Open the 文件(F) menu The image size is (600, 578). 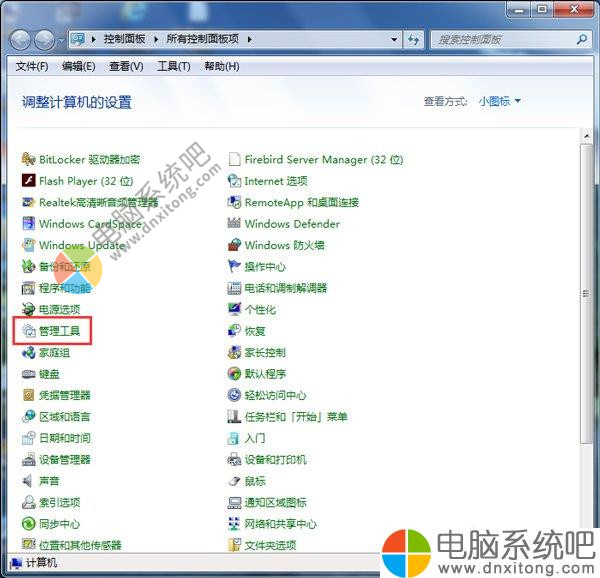(32, 66)
